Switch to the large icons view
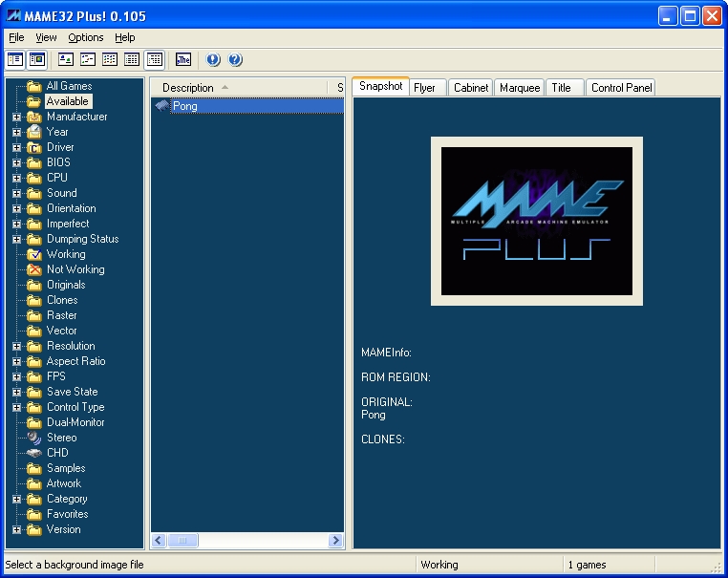This screenshot has width=728, height=578. (66, 59)
